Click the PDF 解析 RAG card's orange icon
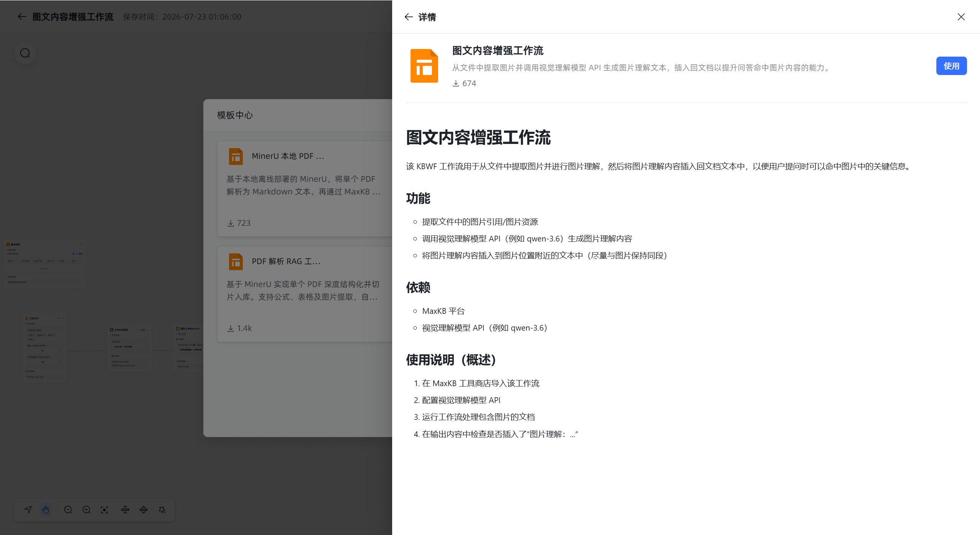 [236, 261]
